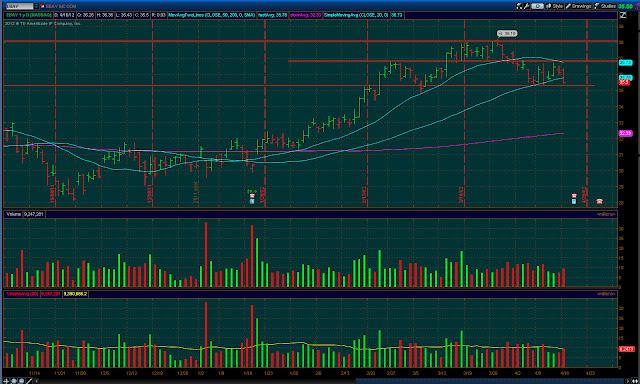Click the VolumeAvg (20) study label
640x384 pixels.
coord(22,294)
